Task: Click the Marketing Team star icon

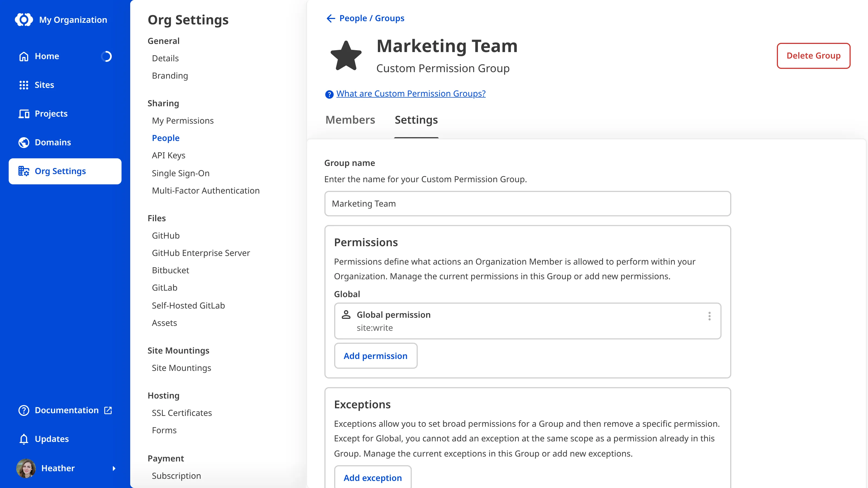Action: [x=346, y=56]
